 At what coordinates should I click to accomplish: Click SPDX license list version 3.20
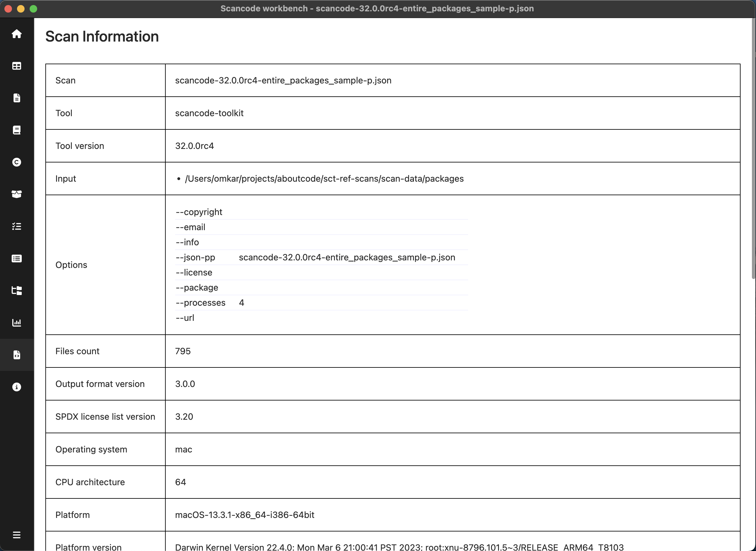(184, 417)
